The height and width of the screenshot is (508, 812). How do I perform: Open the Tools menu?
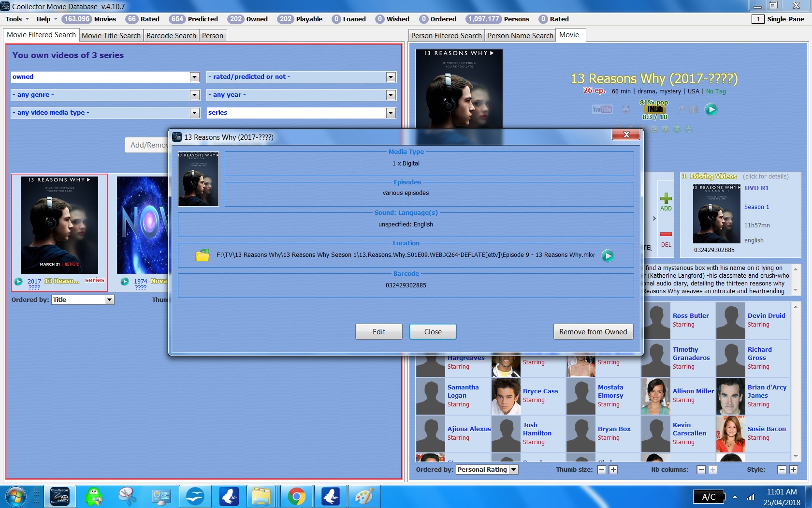pyautogui.click(x=17, y=19)
